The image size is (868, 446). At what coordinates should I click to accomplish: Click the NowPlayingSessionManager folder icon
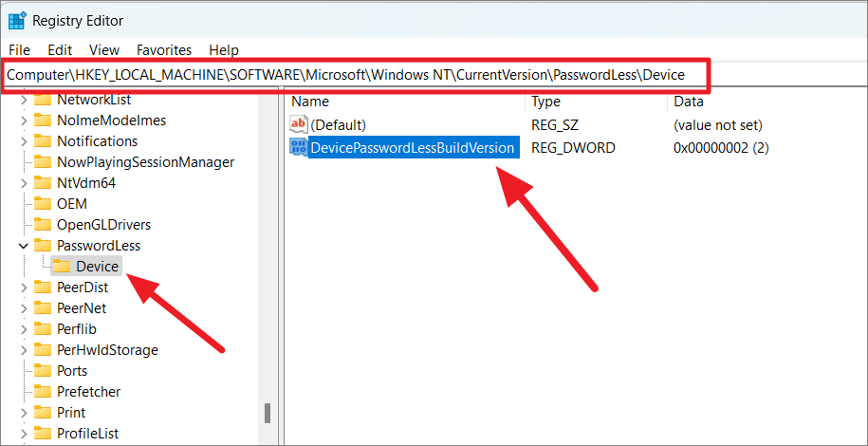coord(43,161)
